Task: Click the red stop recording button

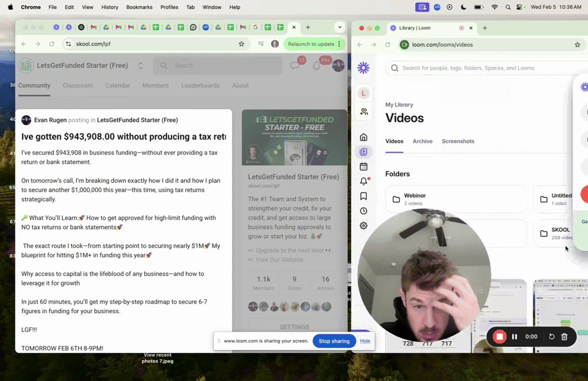Action: point(500,336)
